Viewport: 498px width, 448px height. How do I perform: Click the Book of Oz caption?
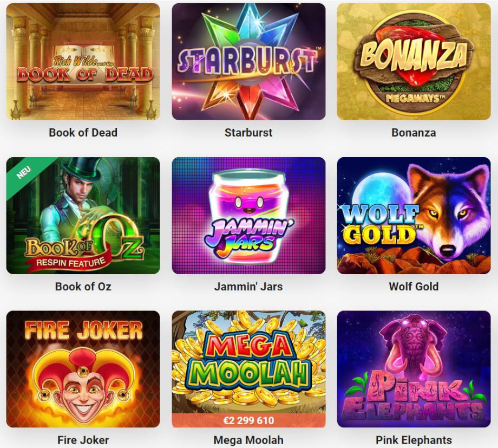pos(83,287)
